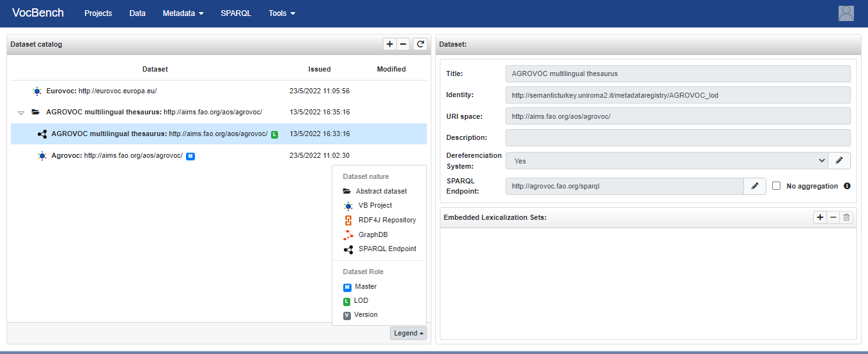The image size is (868, 354).
Task: Click the empty Description field
Action: click(678, 137)
